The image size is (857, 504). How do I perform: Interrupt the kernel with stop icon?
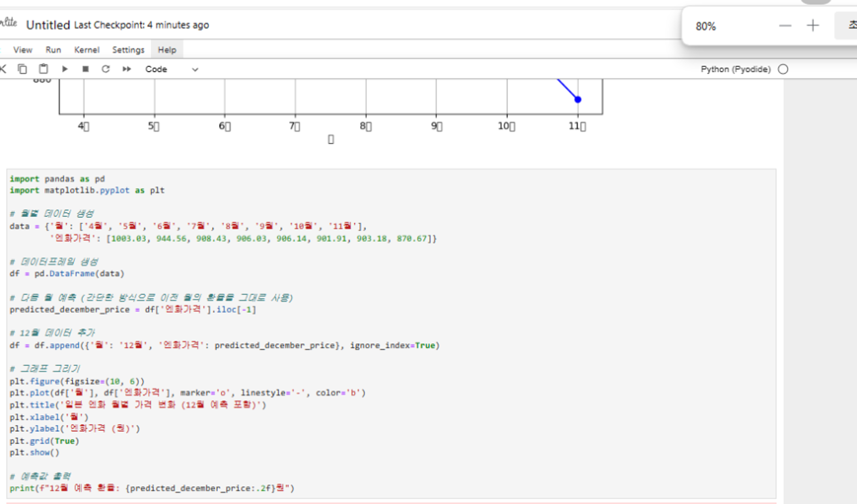(x=85, y=69)
